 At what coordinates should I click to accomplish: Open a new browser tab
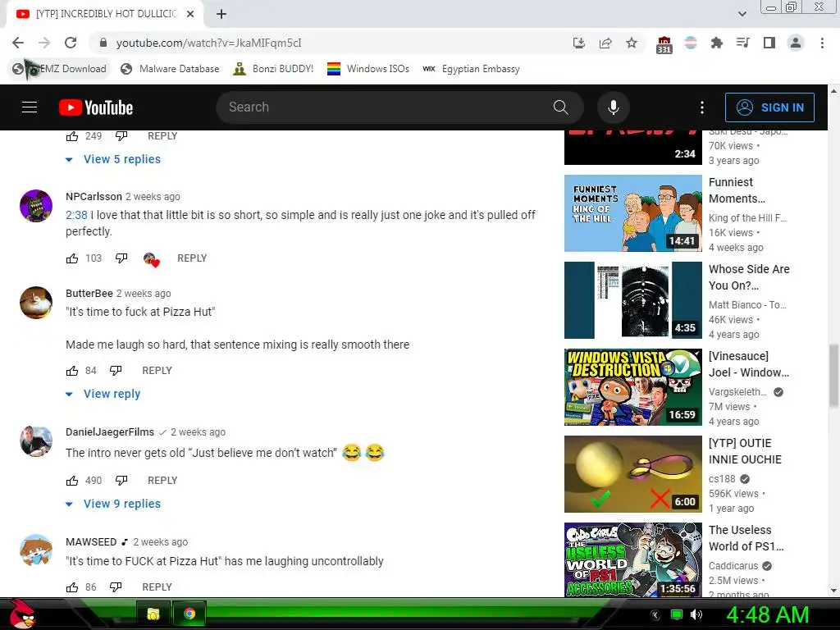point(221,15)
